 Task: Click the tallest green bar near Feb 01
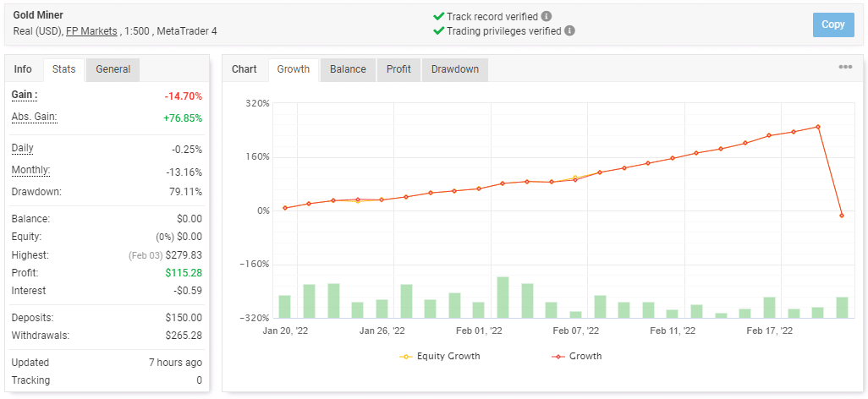coord(503,298)
